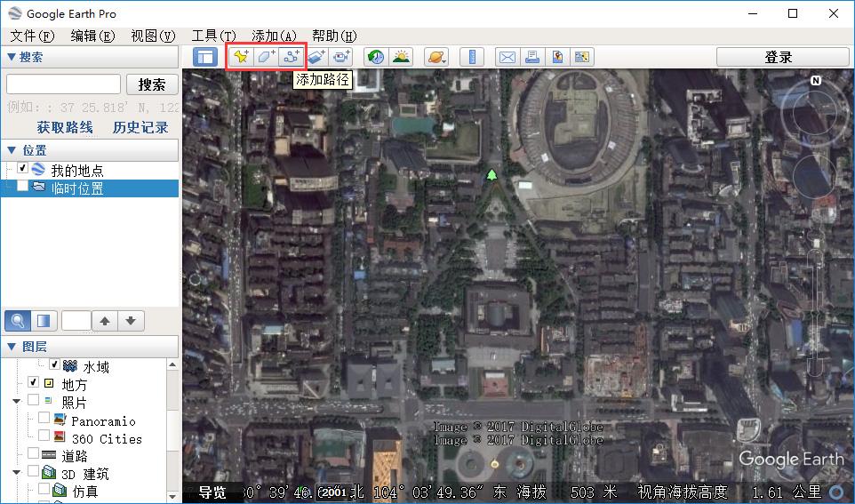855x504 pixels.
Task: Click the save image icon
Action: (x=557, y=57)
